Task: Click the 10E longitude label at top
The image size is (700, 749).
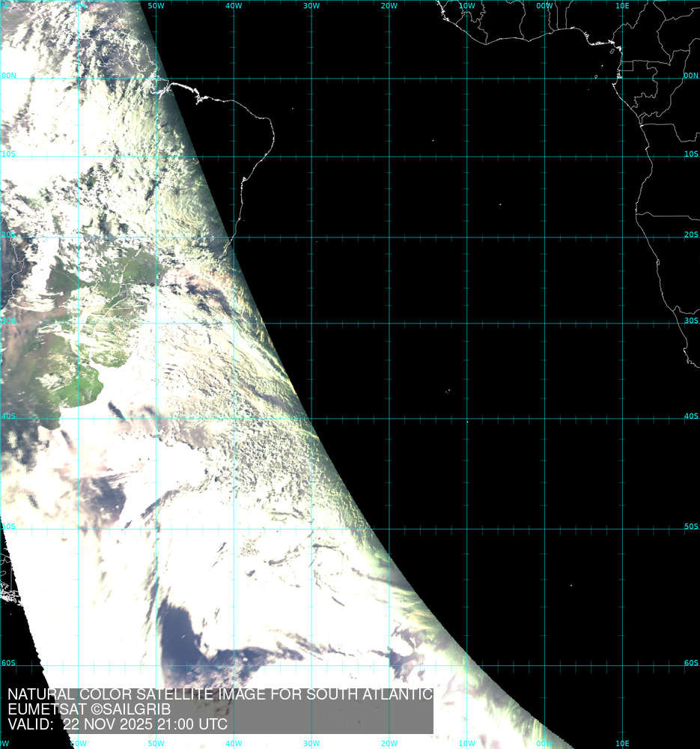Action: tap(622, 5)
